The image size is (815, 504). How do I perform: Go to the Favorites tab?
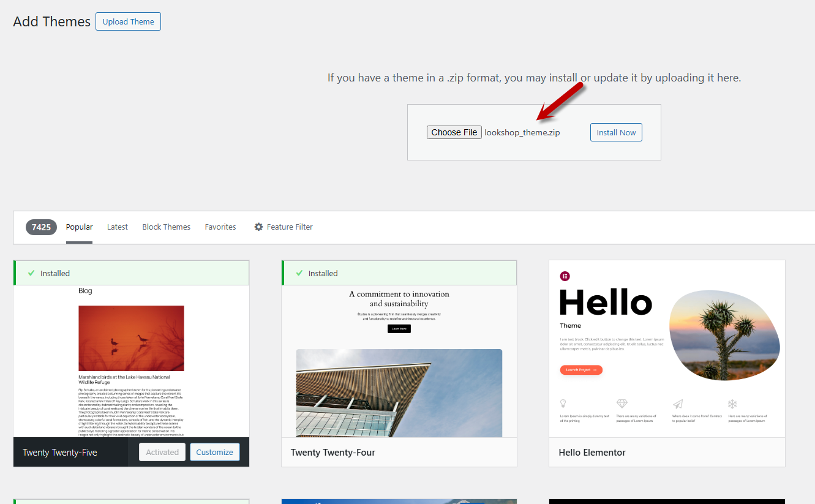click(220, 227)
